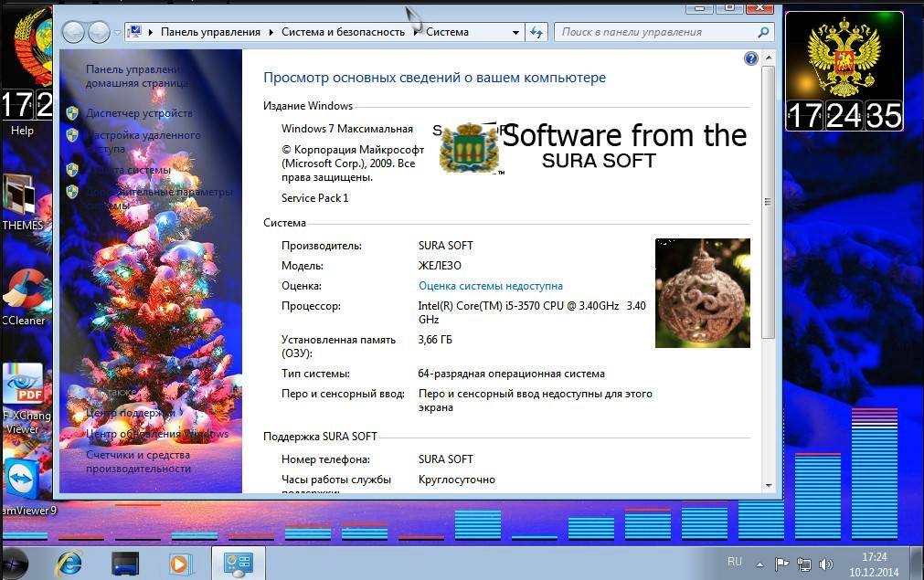This screenshot has height=580, width=924.
Task: Click 'Оценка системы недоступна' link
Action: coord(490,286)
